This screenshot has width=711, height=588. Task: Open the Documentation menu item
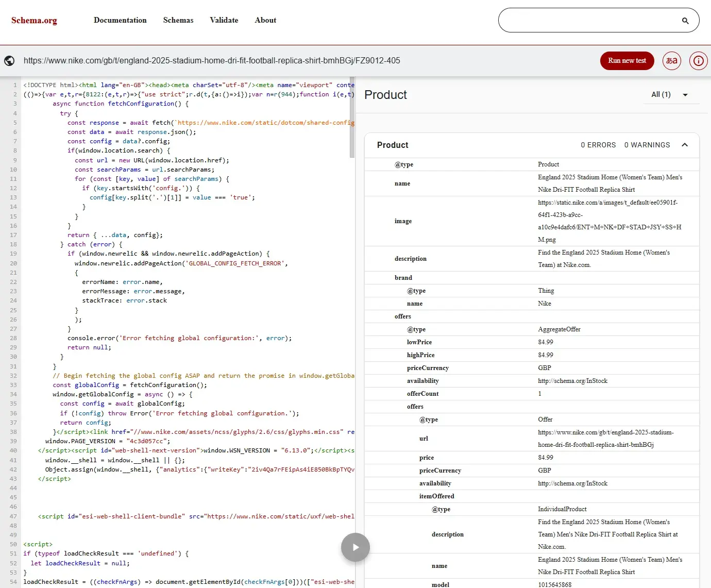click(x=120, y=20)
